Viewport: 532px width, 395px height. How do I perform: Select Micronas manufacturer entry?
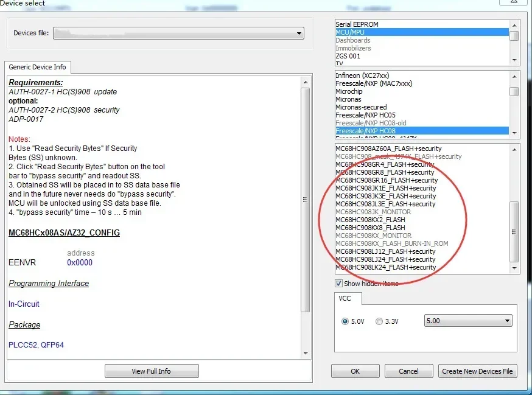(422, 99)
